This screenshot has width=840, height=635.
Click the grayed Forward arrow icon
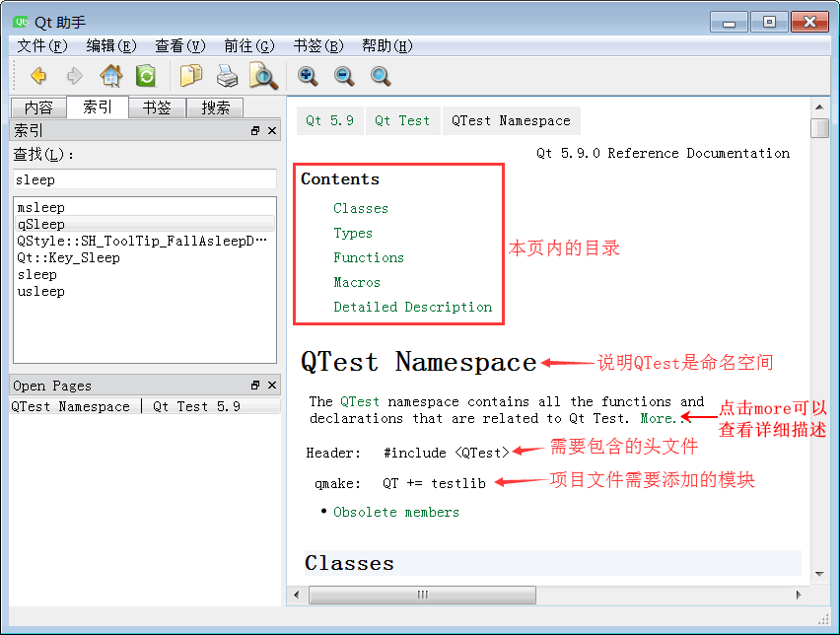tap(75, 76)
